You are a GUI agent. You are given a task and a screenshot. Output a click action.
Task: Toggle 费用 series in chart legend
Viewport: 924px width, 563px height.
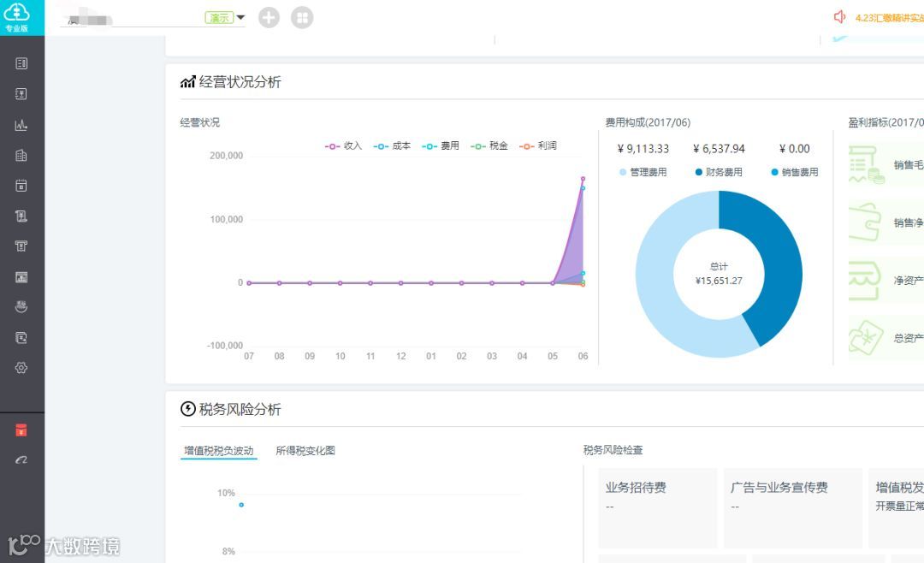pyautogui.click(x=441, y=145)
